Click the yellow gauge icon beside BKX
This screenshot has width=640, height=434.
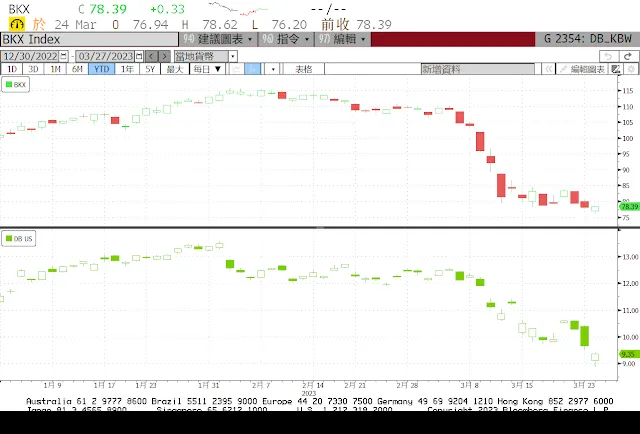click(16, 24)
